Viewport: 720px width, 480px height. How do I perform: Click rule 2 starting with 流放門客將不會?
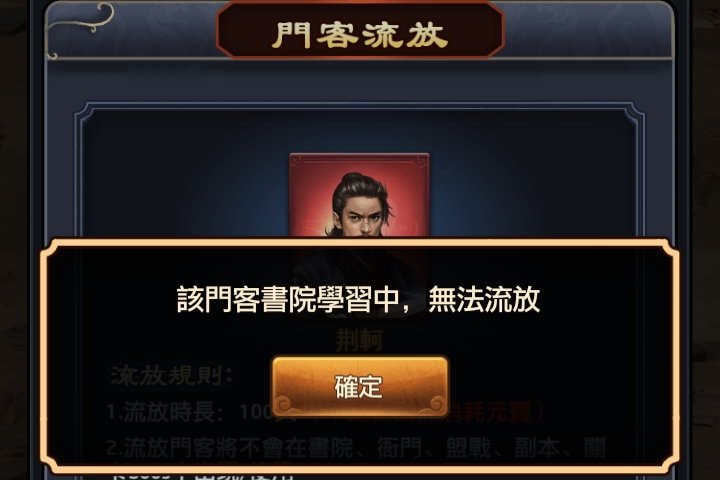(x=356, y=448)
